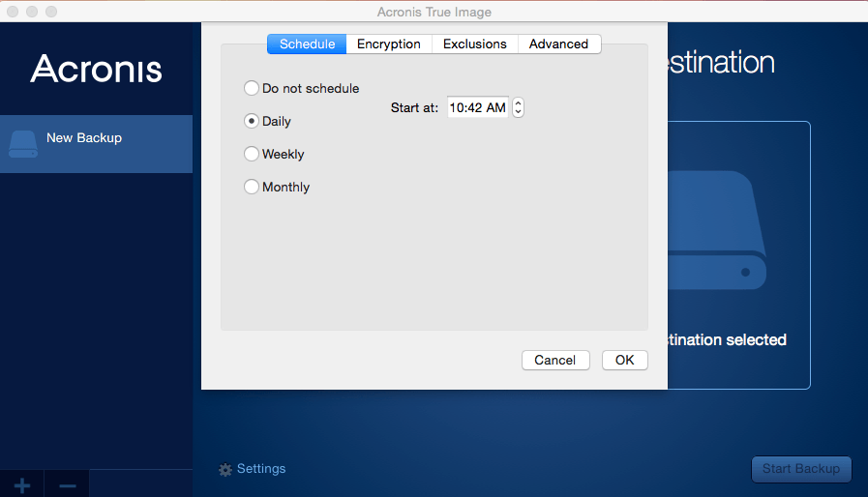Image resolution: width=868 pixels, height=497 pixels.
Task: Click the minus icon to remove backup
Action: pos(68,486)
